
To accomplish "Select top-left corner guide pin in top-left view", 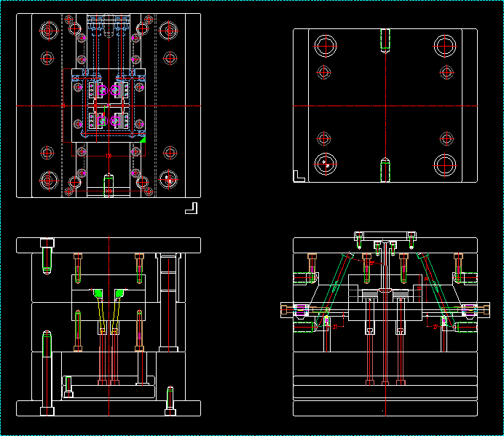I will pos(48,31).
